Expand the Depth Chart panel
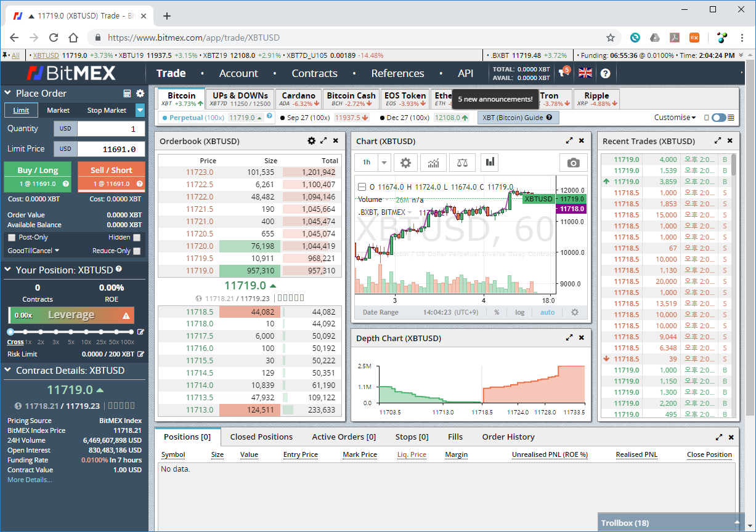 [x=570, y=338]
